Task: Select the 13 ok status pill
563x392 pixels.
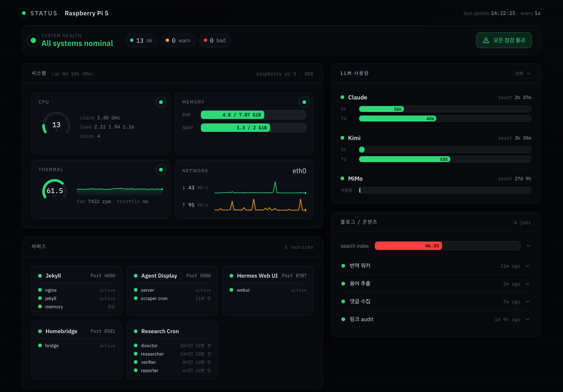Action: coord(141,41)
